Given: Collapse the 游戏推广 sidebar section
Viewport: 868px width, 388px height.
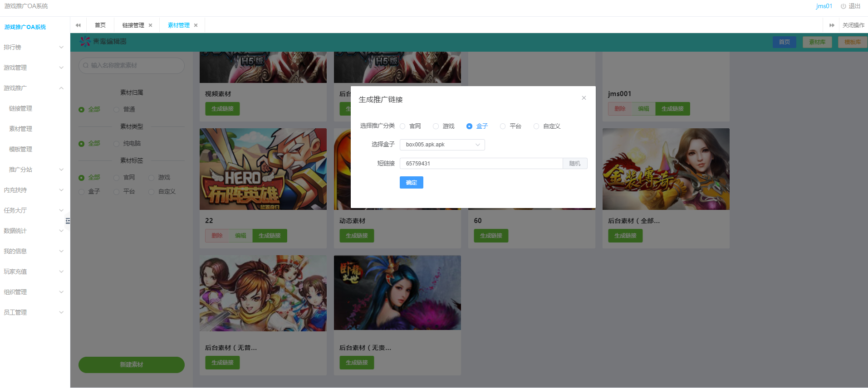Looking at the screenshot, I should tap(34, 88).
